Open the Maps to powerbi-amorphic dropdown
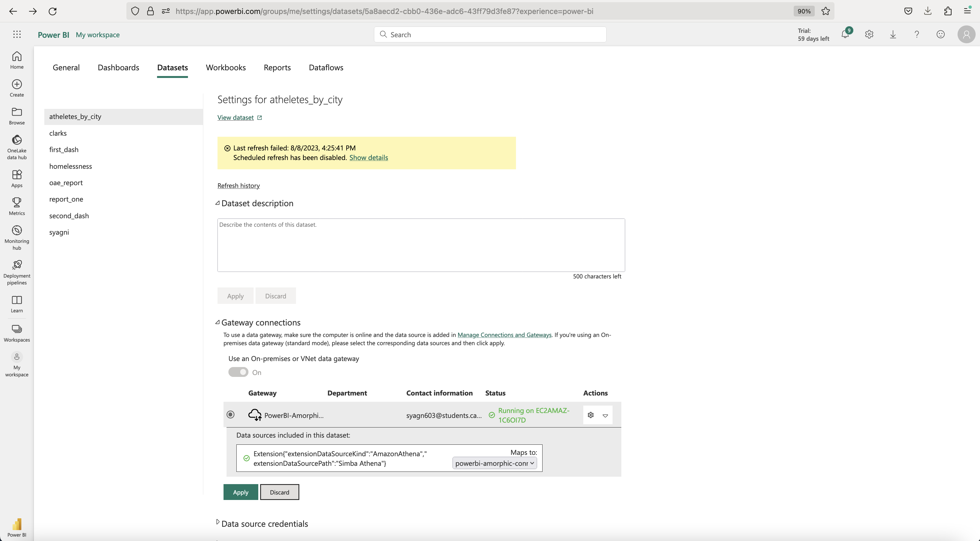This screenshot has width=980, height=541. point(495,463)
